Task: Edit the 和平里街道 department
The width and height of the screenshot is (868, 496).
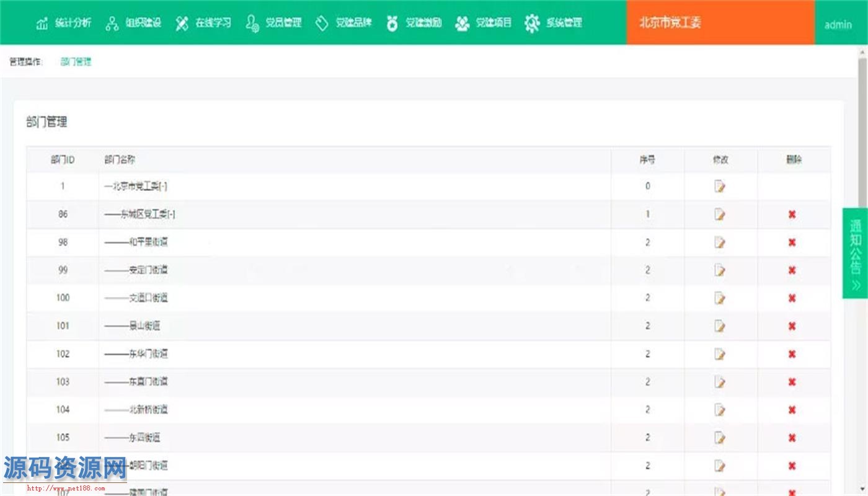Action: (x=720, y=242)
